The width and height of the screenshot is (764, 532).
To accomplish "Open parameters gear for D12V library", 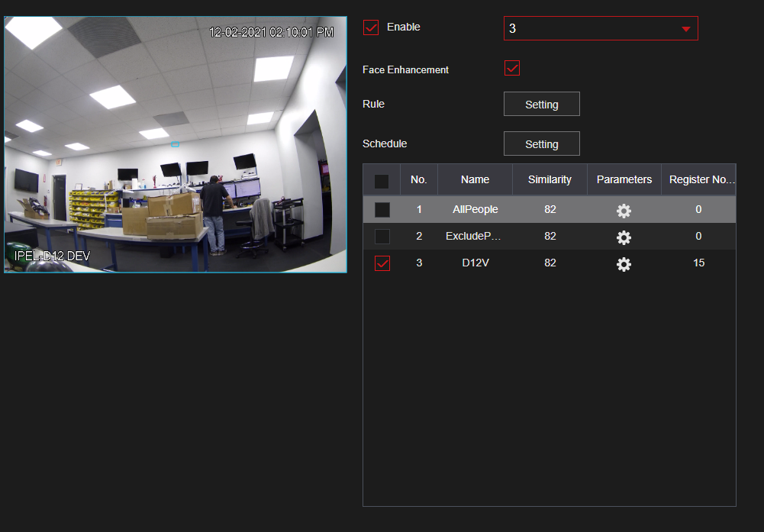I will 624,264.
